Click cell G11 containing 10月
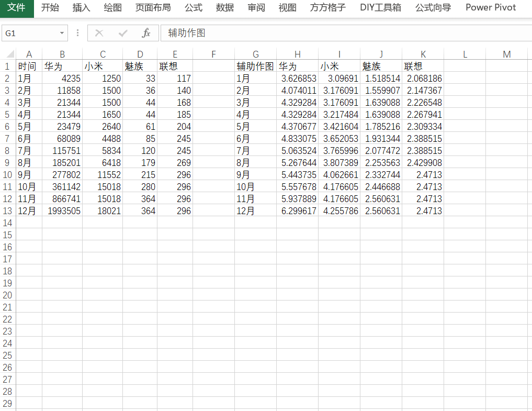Image resolution: width=532 pixels, height=411 pixels. 255,186
